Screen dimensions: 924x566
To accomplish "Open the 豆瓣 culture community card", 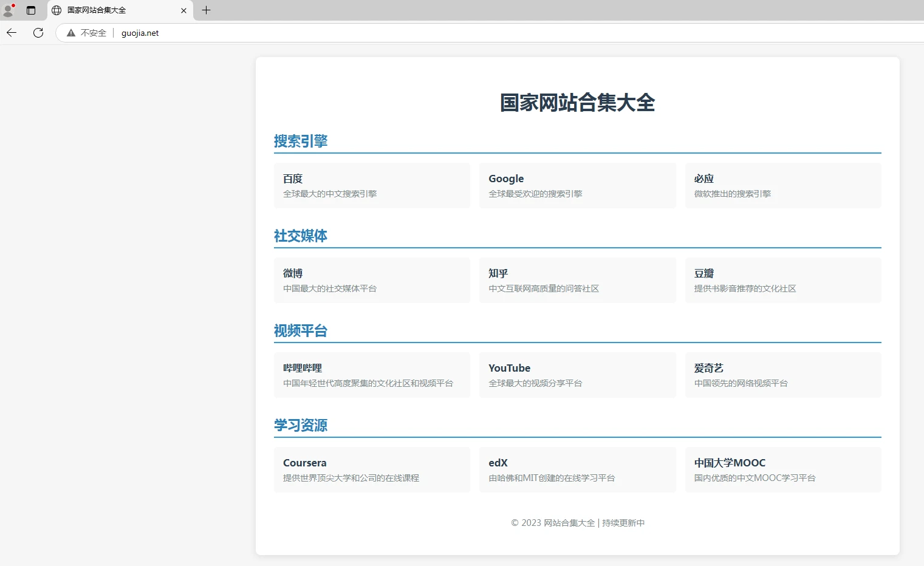I will (782, 280).
